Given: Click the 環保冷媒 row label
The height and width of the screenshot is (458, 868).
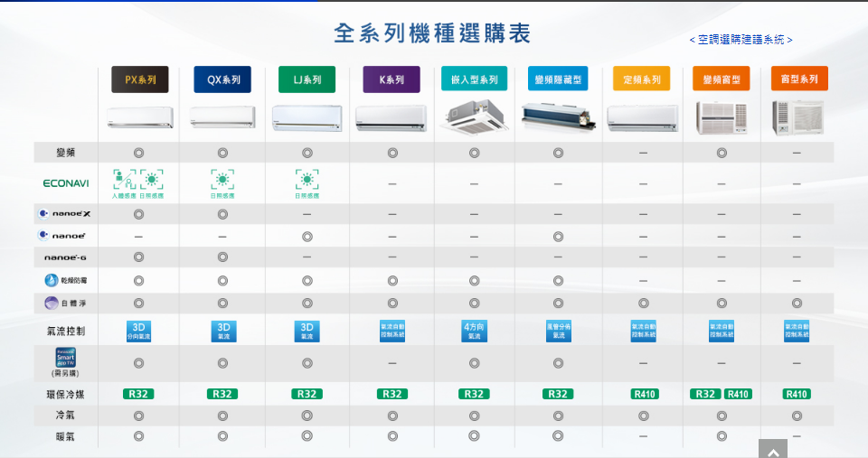Looking at the screenshot, I should 65,394.
